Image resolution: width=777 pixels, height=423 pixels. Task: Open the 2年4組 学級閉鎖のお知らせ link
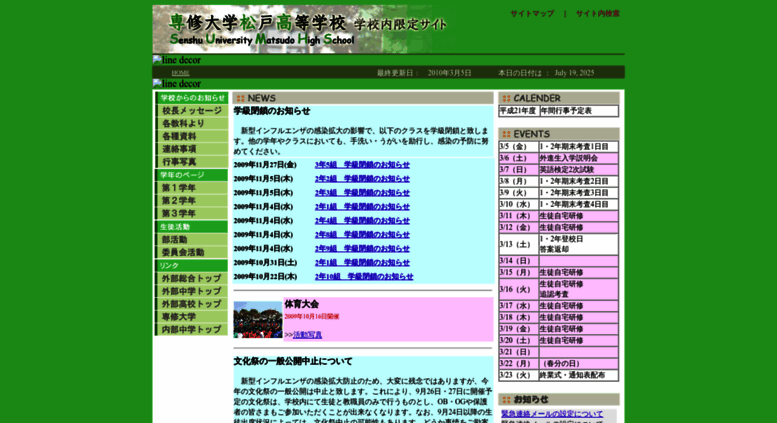362,220
